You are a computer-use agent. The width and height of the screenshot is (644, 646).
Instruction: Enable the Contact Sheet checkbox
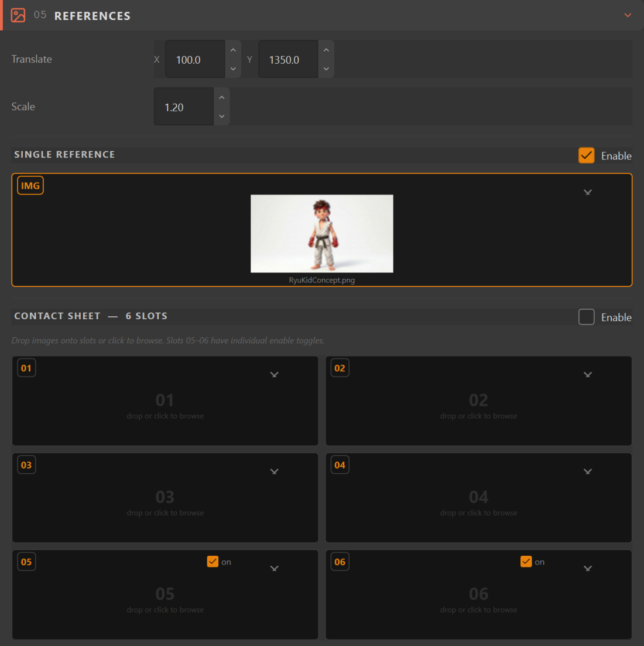coord(587,317)
